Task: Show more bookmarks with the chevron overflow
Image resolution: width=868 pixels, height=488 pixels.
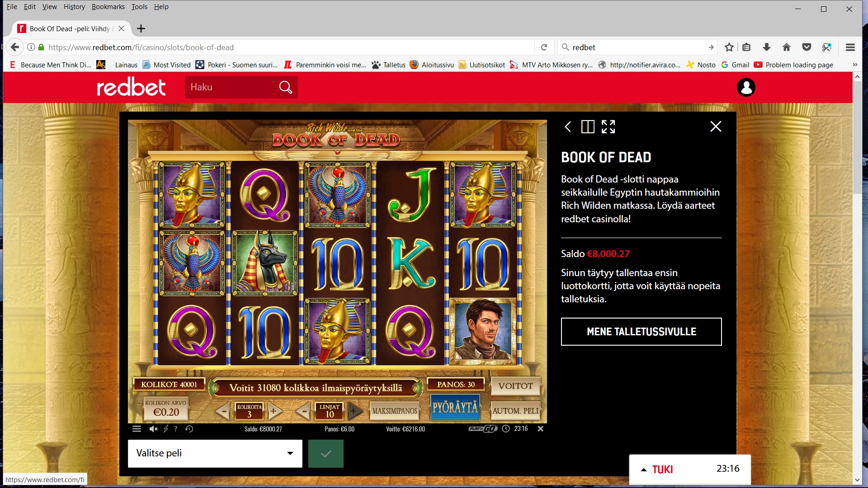Action: pos(855,65)
